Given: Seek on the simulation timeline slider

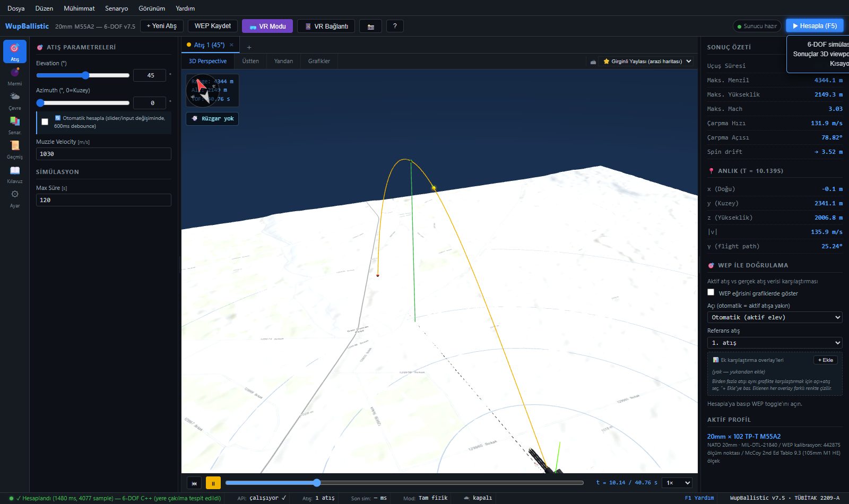Looking at the screenshot, I should pos(404,483).
